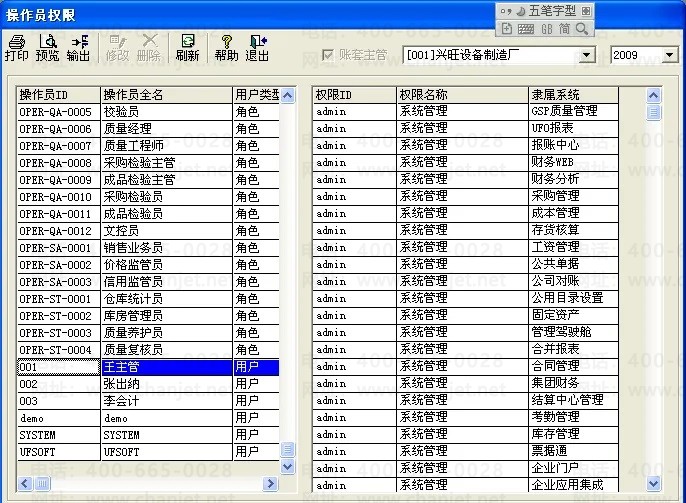The image size is (686, 503).
Task: Click down arrow of permissions list scrollbar
Action: coord(653,483)
